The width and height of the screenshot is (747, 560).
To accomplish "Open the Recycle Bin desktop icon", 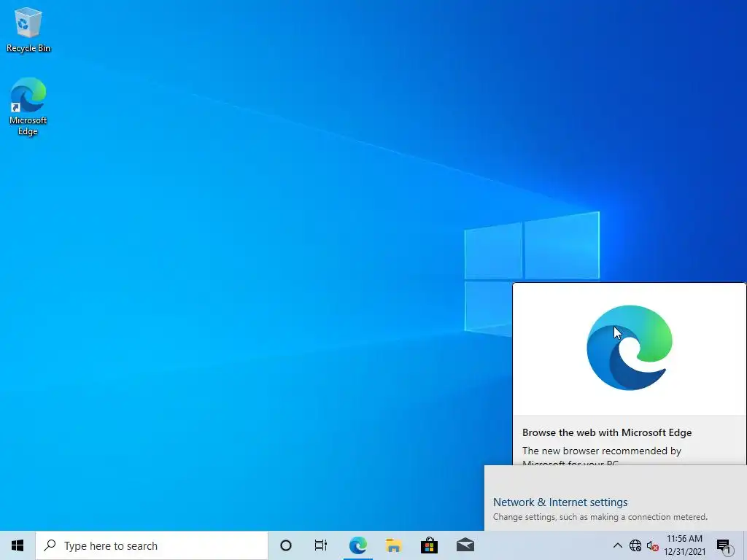I will click(x=28, y=30).
